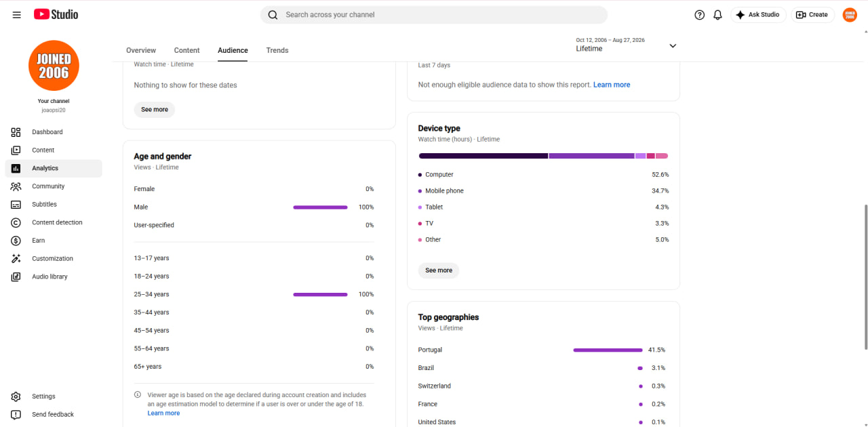Click See more in Device type card
The width and height of the screenshot is (868, 427).
(439, 270)
